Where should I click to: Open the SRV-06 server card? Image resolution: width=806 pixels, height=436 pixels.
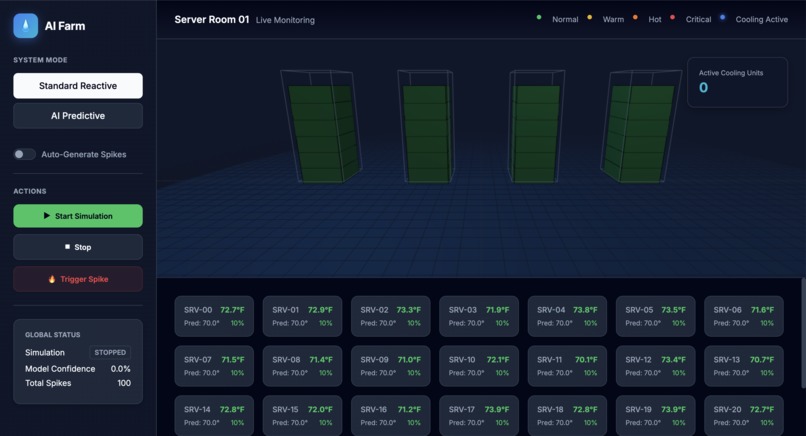coord(744,316)
